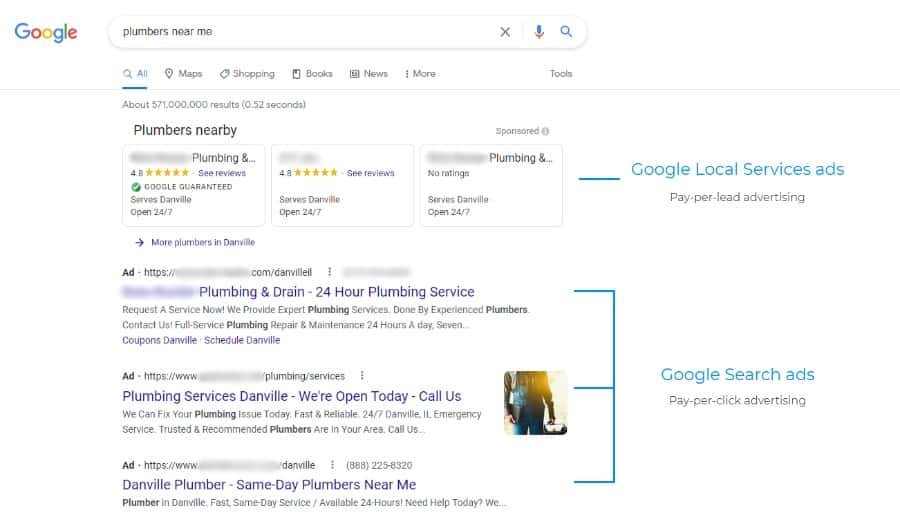Click the plumber photo thumbnail
Screen dimensions: 900x528
tap(536, 403)
